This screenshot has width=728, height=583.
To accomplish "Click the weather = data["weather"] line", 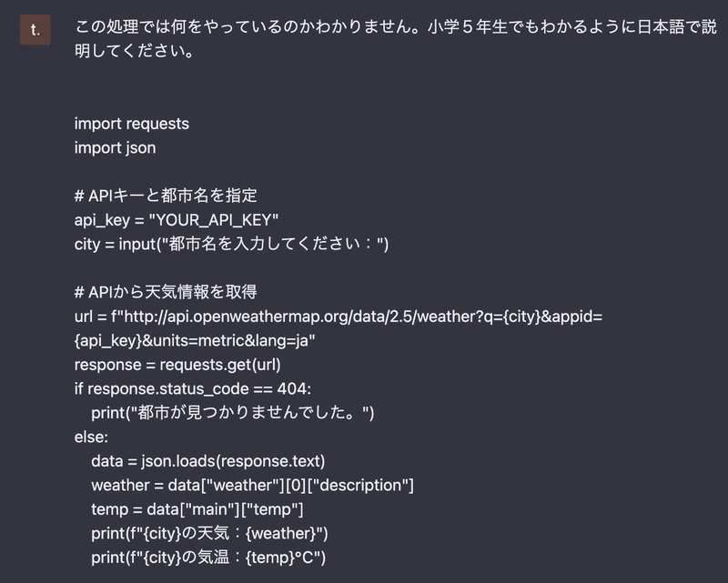I will click(252, 485).
